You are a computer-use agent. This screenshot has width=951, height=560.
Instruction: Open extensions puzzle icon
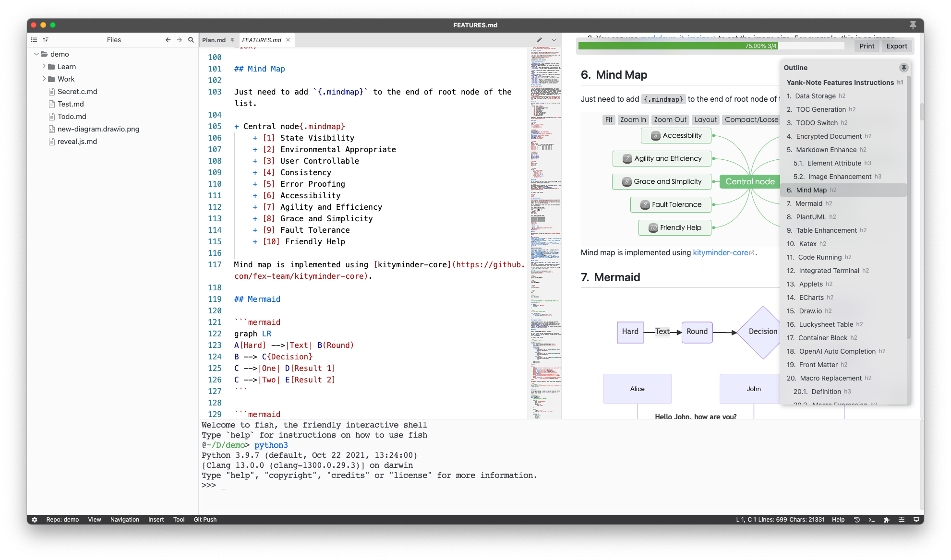click(886, 519)
